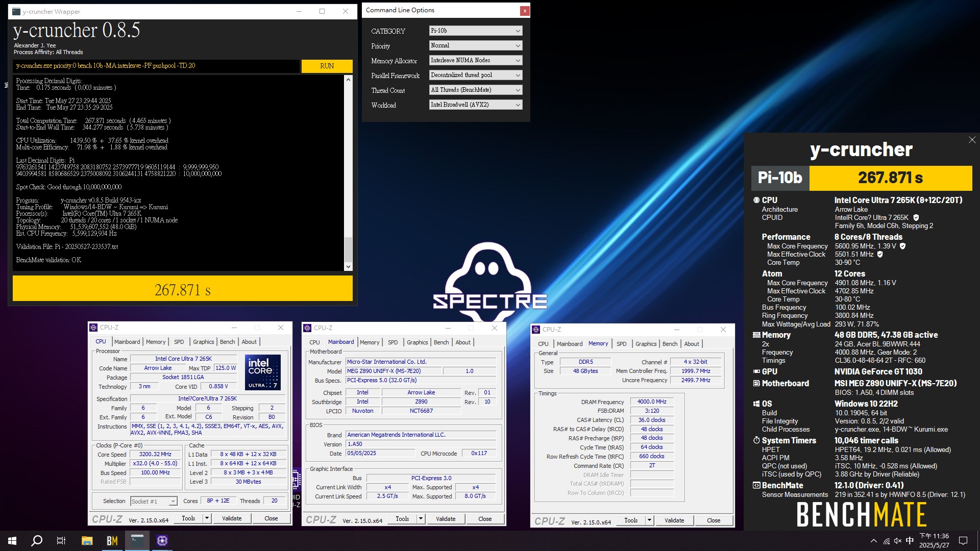Switch to the CPU-Z taskbar icon
This screenshot has height=551, width=980.
[162, 541]
